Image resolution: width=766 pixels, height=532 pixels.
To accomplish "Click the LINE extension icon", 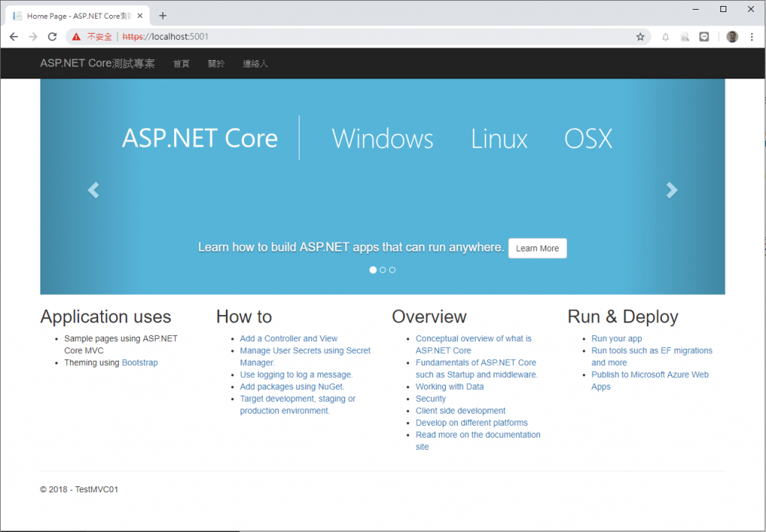I will click(x=704, y=37).
